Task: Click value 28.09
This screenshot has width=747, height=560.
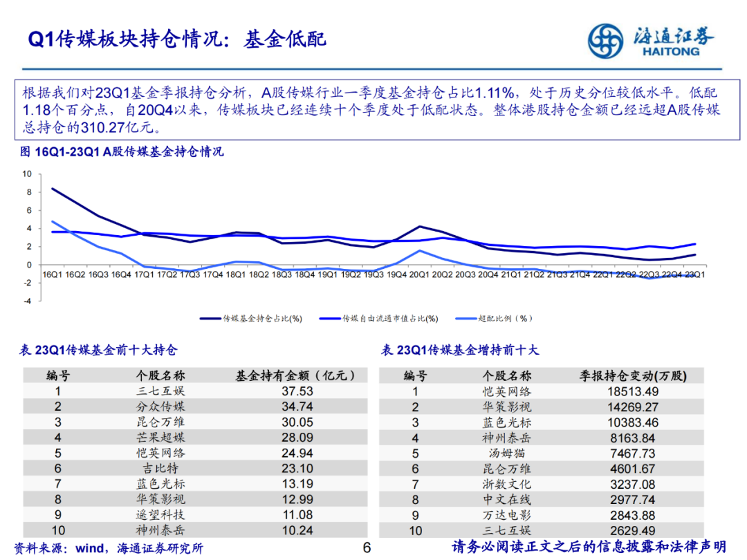Action: pyautogui.click(x=297, y=438)
